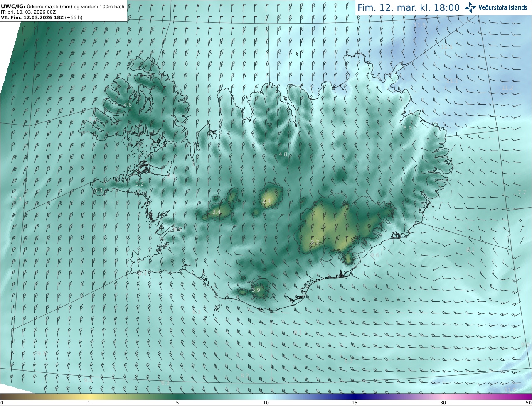532x406 pixels.
Task: Click the '5' label on the color scale
Action: (x=177, y=403)
